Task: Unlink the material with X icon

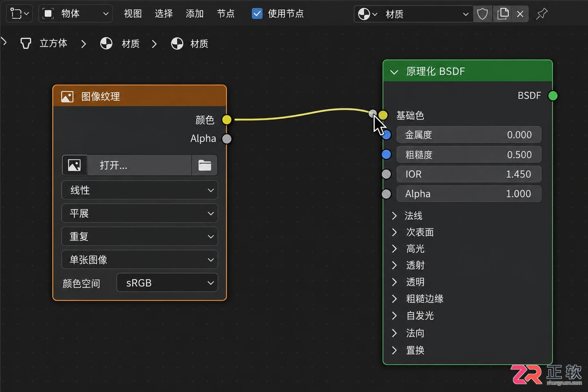Action: click(x=520, y=14)
